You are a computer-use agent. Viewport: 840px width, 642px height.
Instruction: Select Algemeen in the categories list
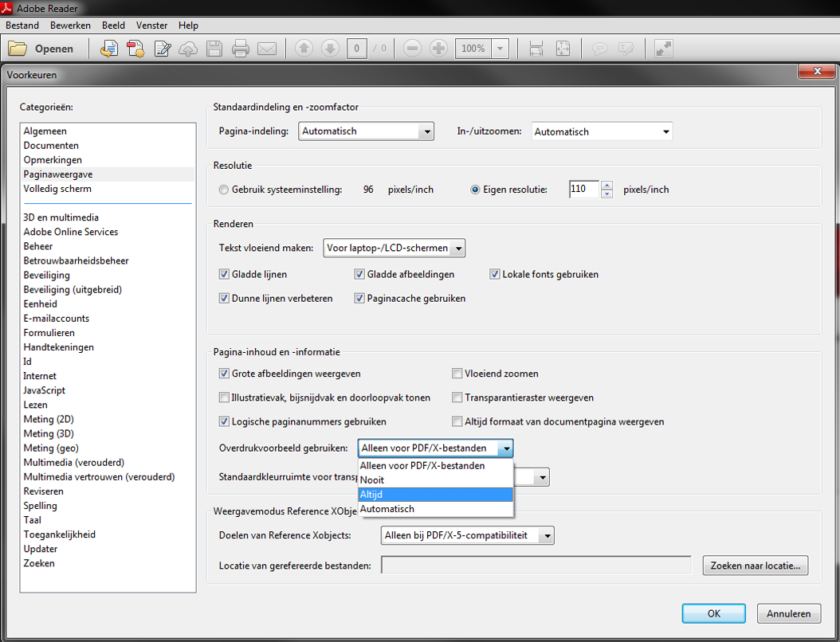45,131
